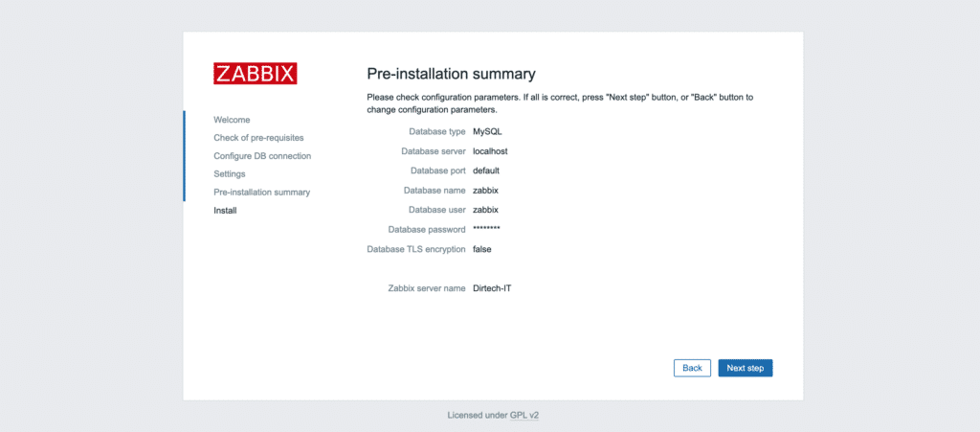Go back with the Back button
This screenshot has width=980, height=432.
(692, 368)
